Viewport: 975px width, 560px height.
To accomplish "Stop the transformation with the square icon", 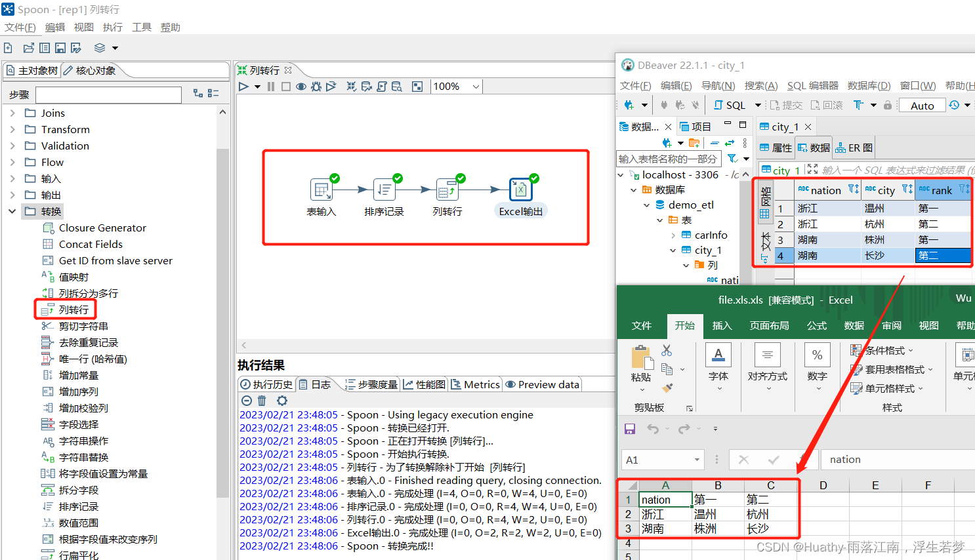I will pos(286,87).
